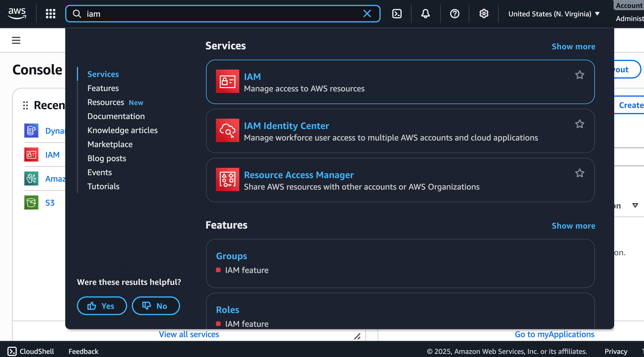Show more Services results
The height and width of the screenshot is (357, 644).
(x=573, y=47)
